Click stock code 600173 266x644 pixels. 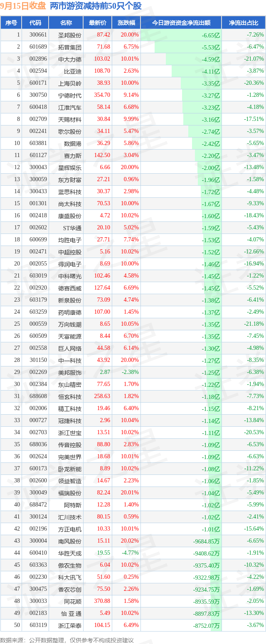[x=39, y=469]
